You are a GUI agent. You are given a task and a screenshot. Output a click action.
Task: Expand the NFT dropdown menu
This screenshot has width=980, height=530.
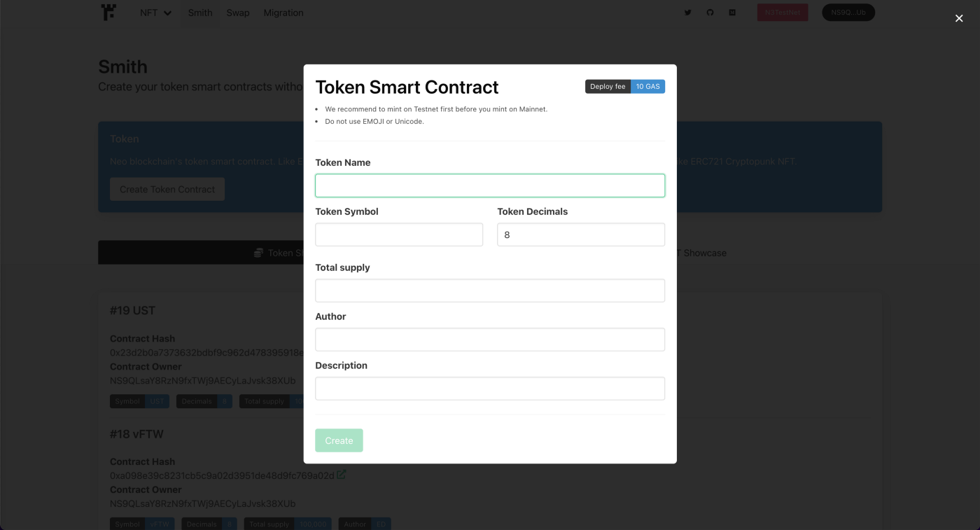point(155,13)
